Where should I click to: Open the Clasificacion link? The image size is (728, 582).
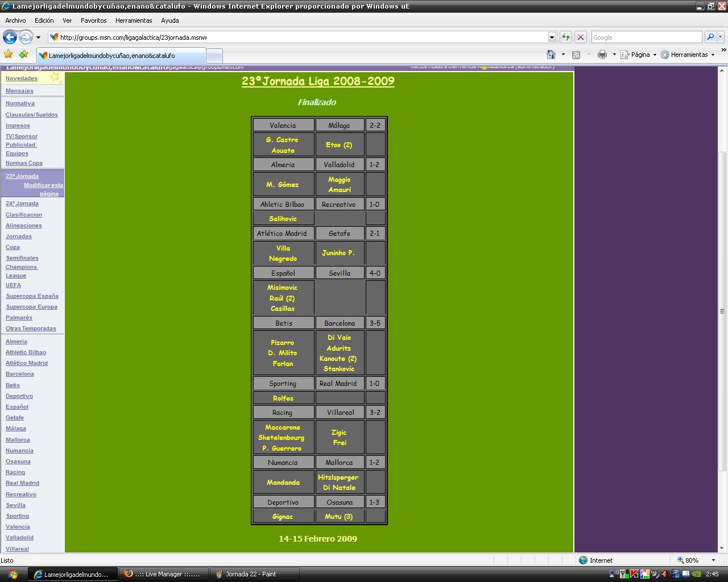pyautogui.click(x=23, y=215)
